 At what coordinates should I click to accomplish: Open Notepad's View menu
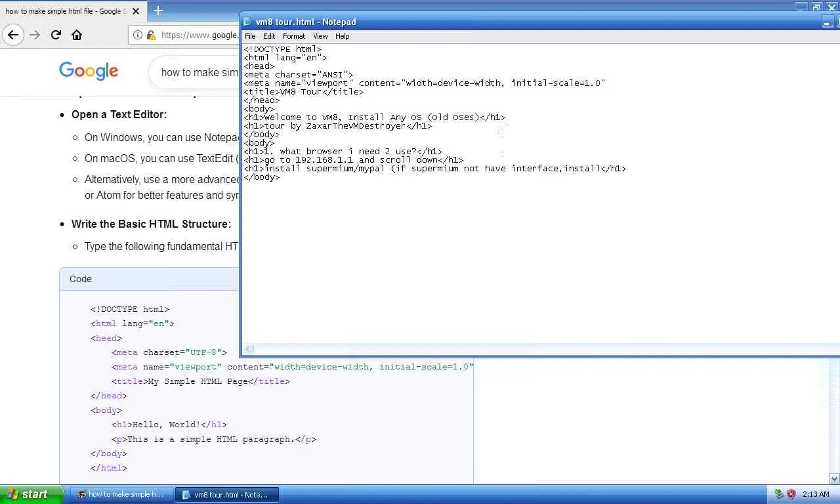pos(320,36)
